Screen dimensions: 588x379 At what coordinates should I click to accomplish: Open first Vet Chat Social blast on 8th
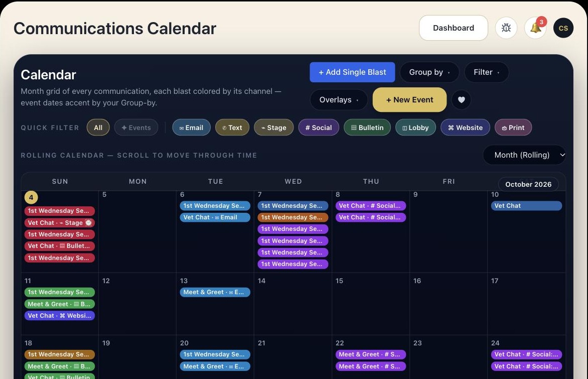click(370, 206)
